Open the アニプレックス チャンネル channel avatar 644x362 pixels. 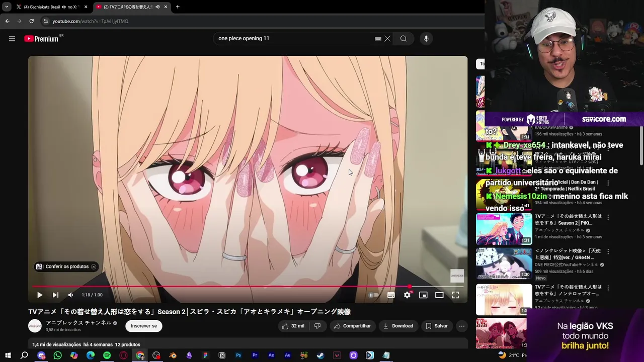click(x=35, y=326)
